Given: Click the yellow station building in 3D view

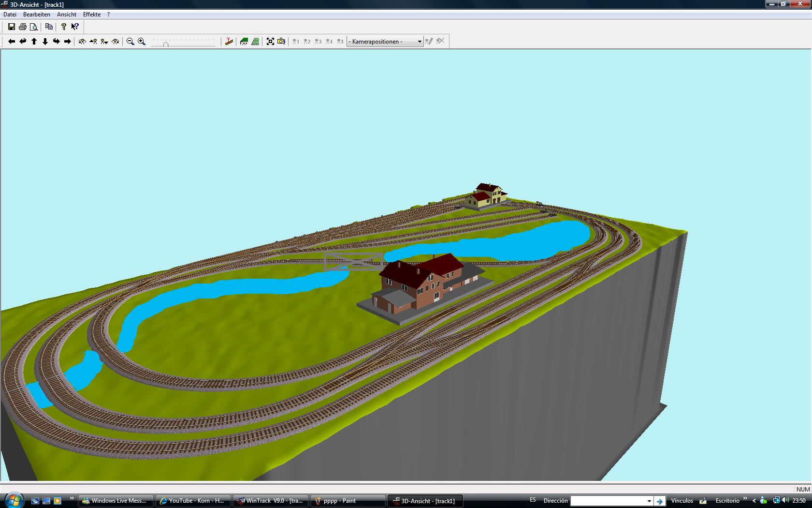Looking at the screenshot, I should (486, 195).
